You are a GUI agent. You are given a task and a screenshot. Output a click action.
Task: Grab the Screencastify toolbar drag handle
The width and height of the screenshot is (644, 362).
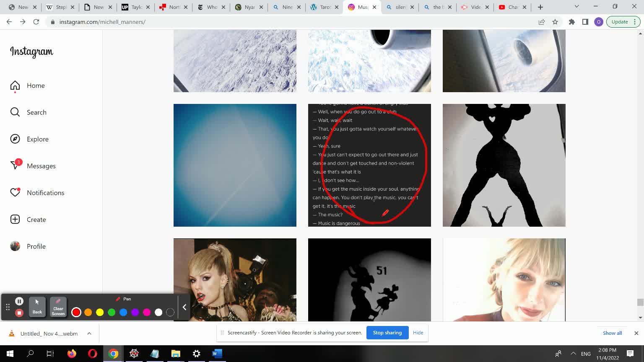tap(8, 307)
